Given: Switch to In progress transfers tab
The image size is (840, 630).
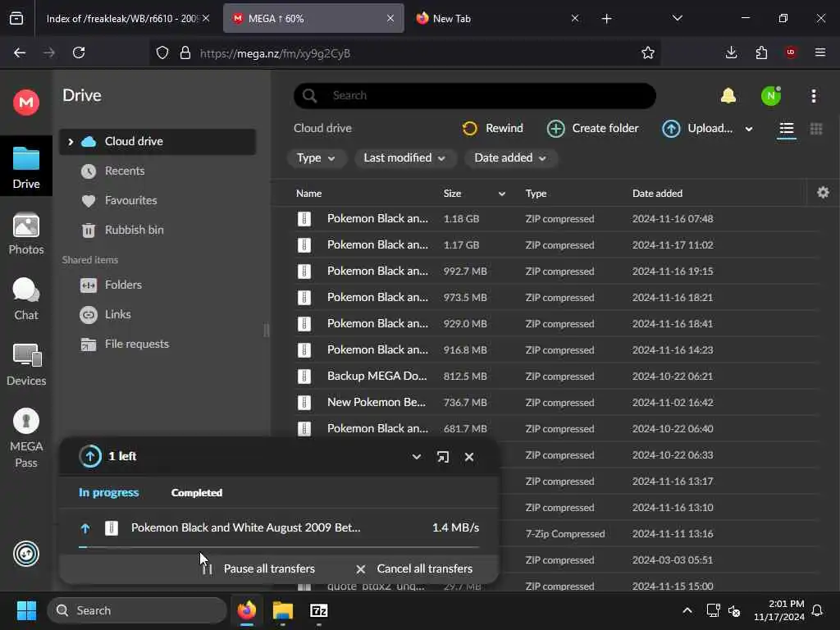Looking at the screenshot, I should [109, 492].
